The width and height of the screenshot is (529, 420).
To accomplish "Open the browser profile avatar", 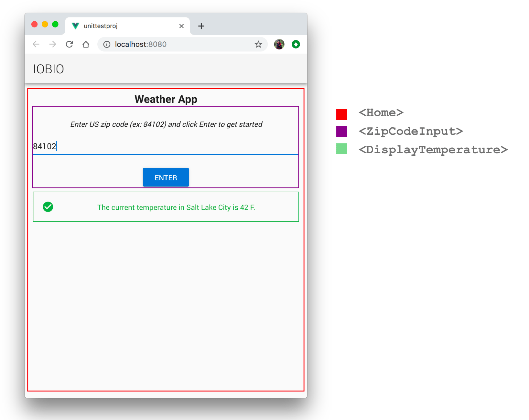I will click(279, 44).
